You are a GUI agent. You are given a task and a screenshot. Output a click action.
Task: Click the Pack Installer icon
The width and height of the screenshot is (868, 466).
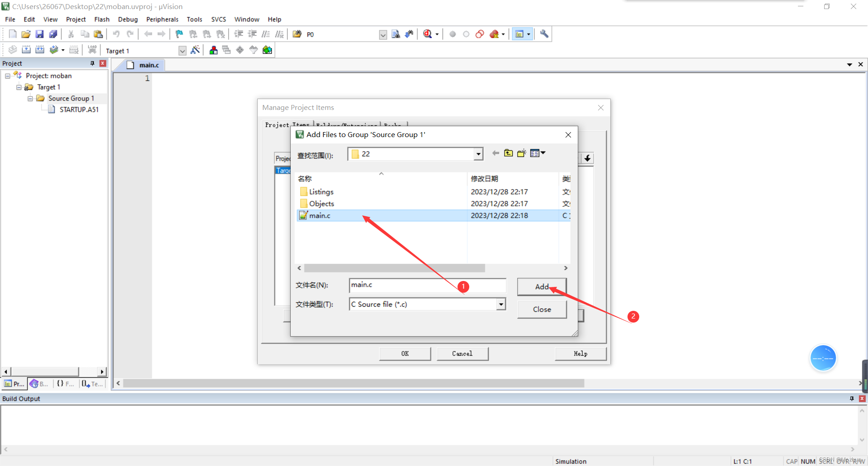[267, 50]
